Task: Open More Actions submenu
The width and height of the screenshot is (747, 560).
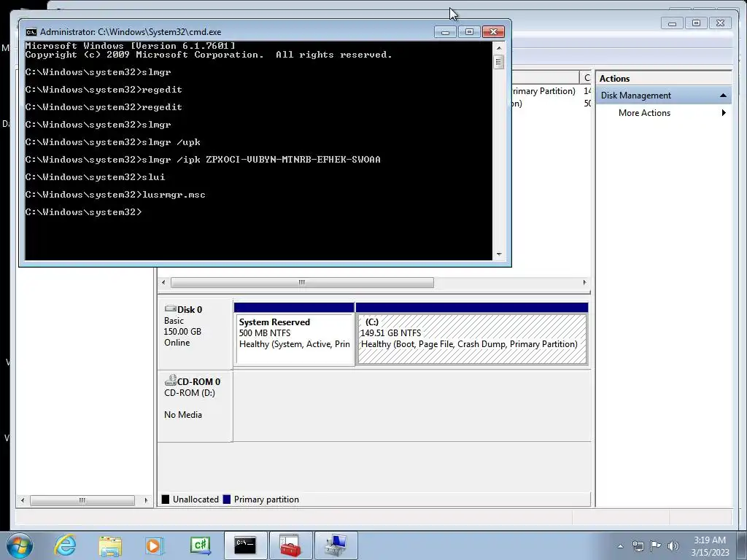Action: click(664, 113)
